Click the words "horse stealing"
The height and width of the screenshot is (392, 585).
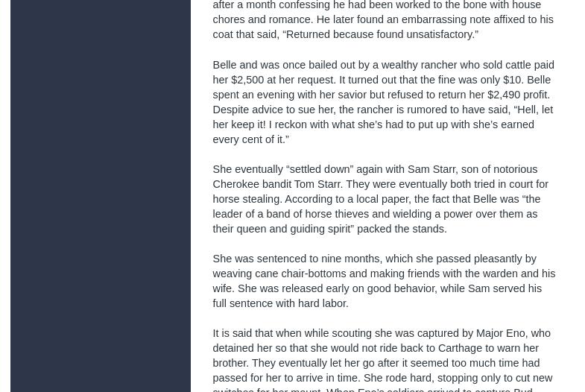247,199
